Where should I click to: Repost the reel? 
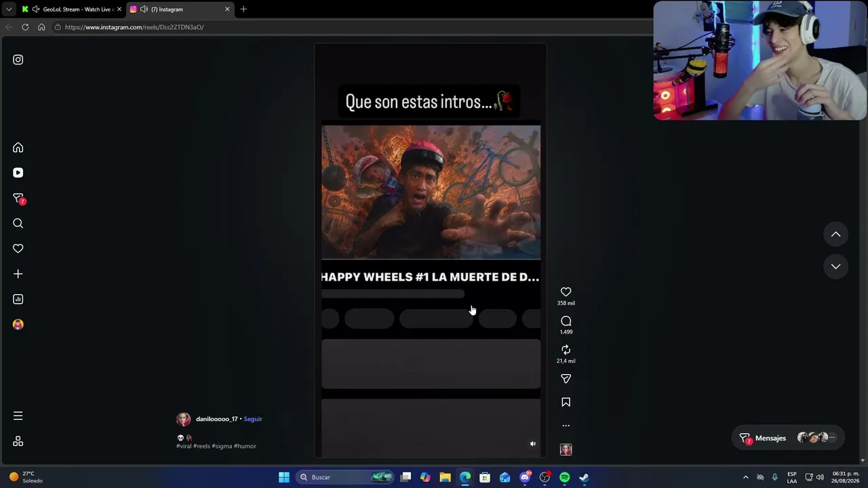[x=566, y=350]
